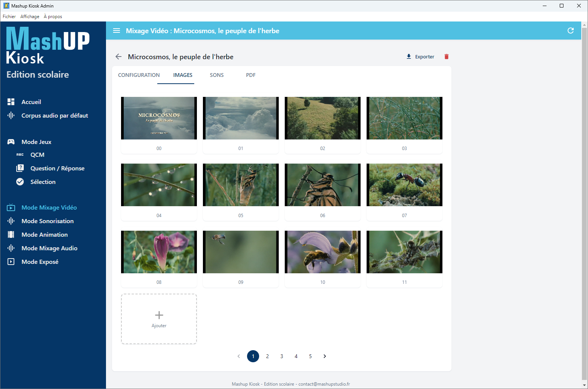Advance to next page with right chevron
Screen dimensions: 588x389
tap(325, 356)
